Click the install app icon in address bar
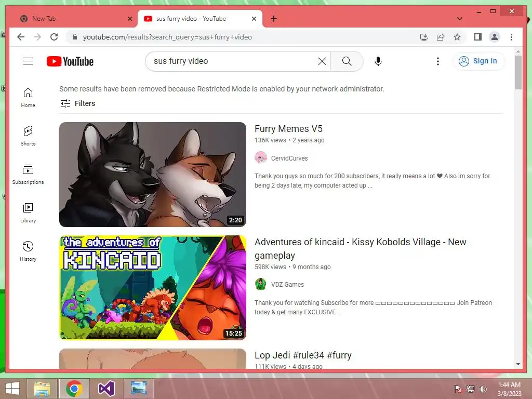The width and height of the screenshot is (532, 399). pyautogui.click(x=424, y=37)
